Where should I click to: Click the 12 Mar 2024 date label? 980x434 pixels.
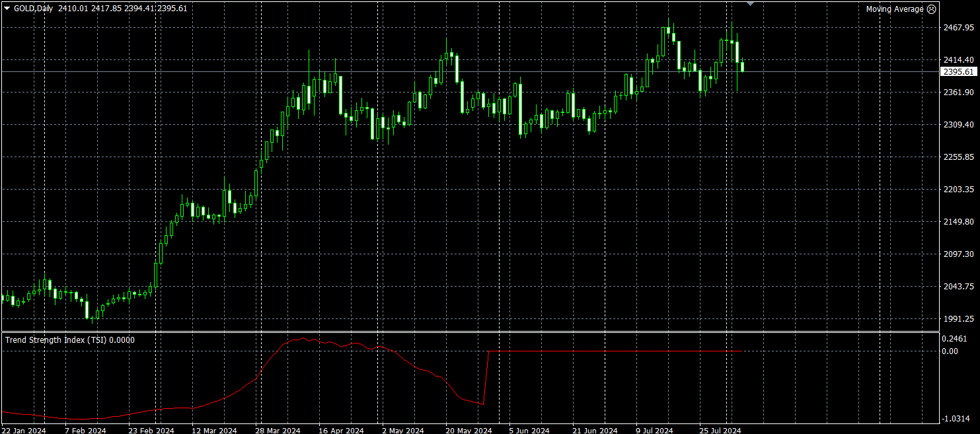point(214,430)
